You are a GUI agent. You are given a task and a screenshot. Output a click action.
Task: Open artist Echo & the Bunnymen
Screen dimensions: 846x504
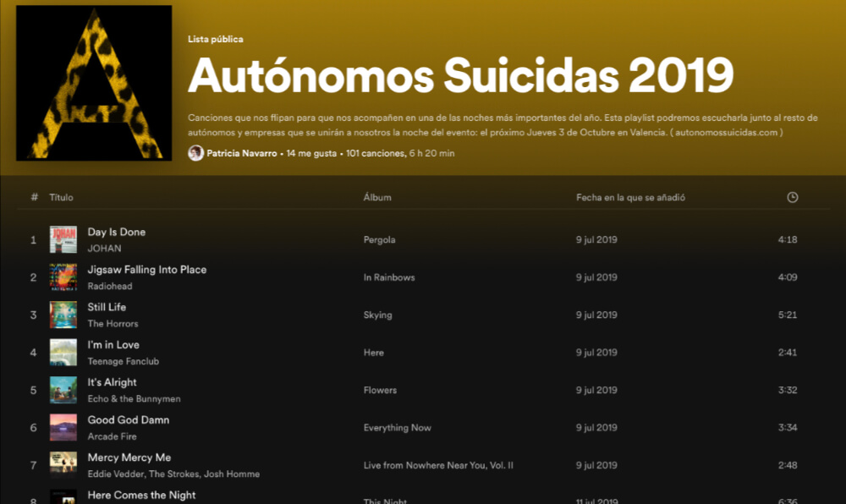click(134, 399)
